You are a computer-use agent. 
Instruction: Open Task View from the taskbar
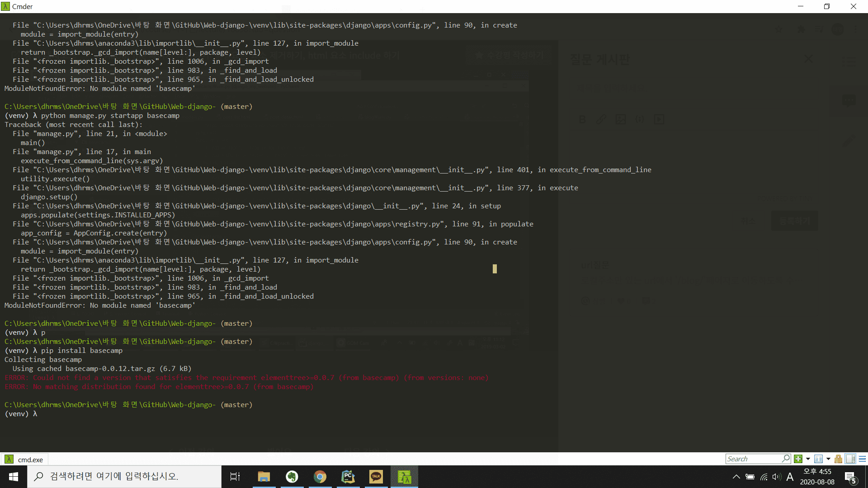pyautogui.click(x=235, y=477)
